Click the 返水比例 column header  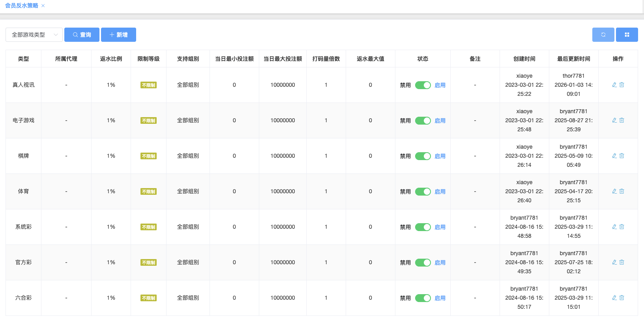click(x=111, y=59)
